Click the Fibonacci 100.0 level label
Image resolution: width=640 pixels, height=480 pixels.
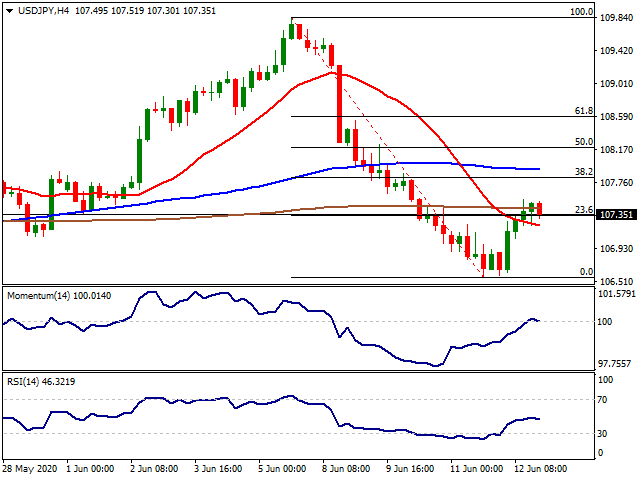[581, 12]
